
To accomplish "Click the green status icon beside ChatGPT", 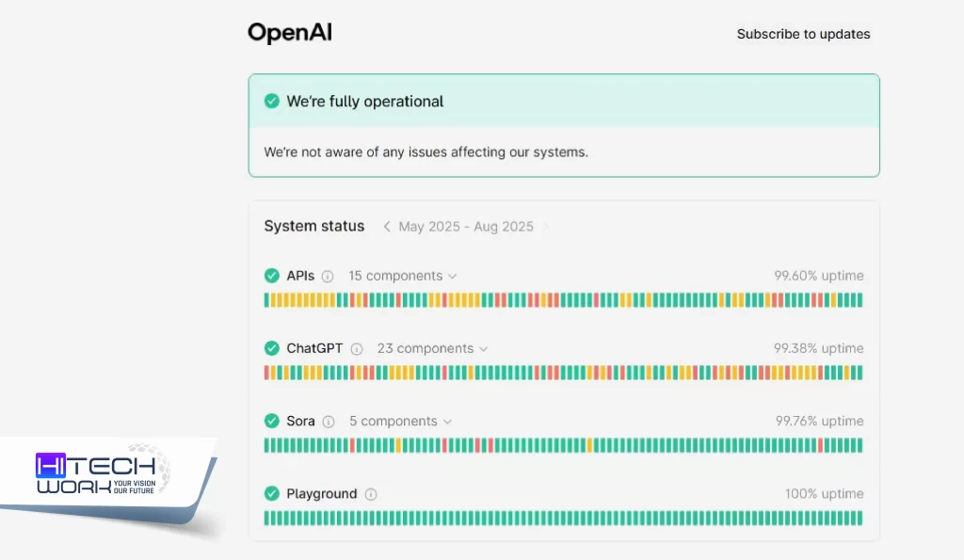I will pyautogui.click(x=272, y=348).
